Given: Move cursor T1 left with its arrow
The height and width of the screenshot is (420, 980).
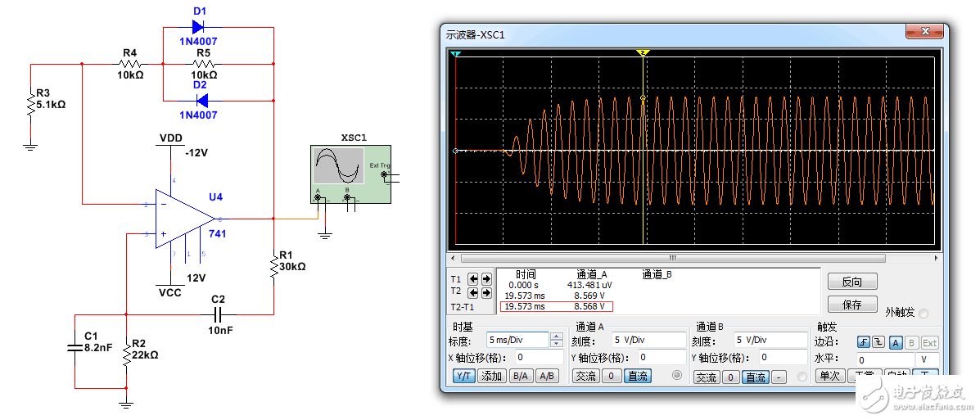Looking at the screenshot, I should tap(473, 278).
